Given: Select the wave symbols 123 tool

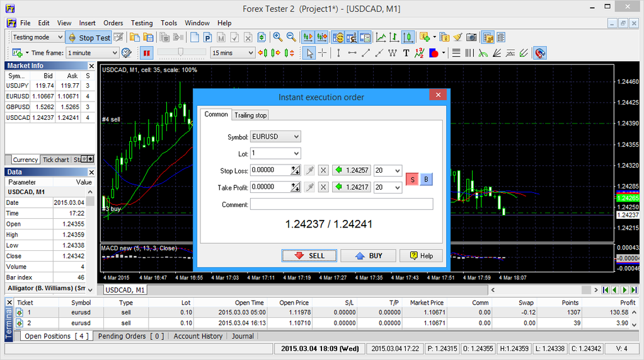Looking at the screenshot, I should coord(419,53).
